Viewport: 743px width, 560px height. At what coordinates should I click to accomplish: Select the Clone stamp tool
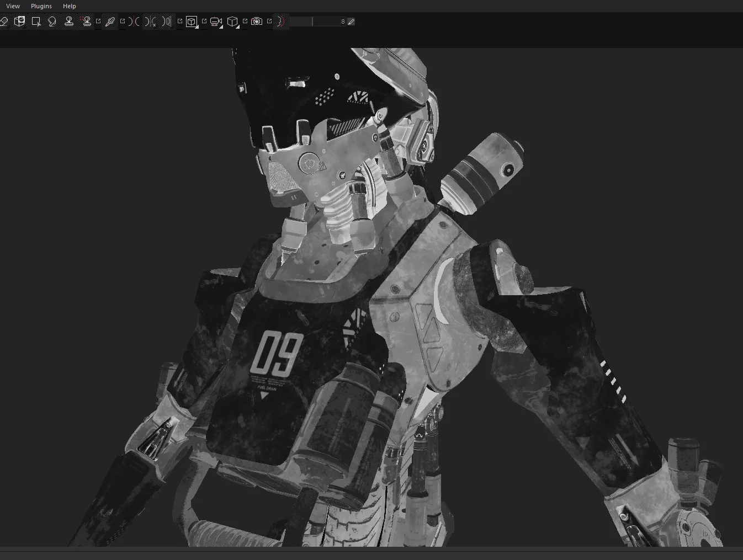click(x=69, y=22)
